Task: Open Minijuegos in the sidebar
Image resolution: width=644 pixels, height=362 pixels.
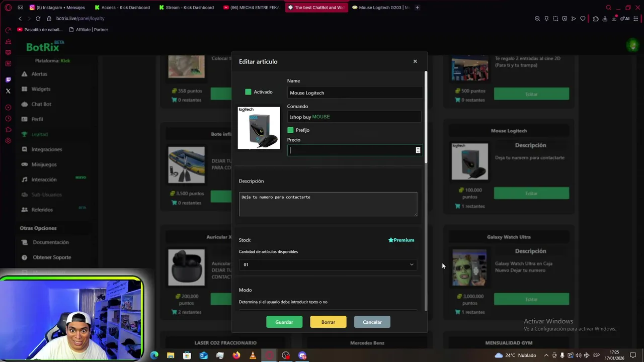Action: pos(44,164)
